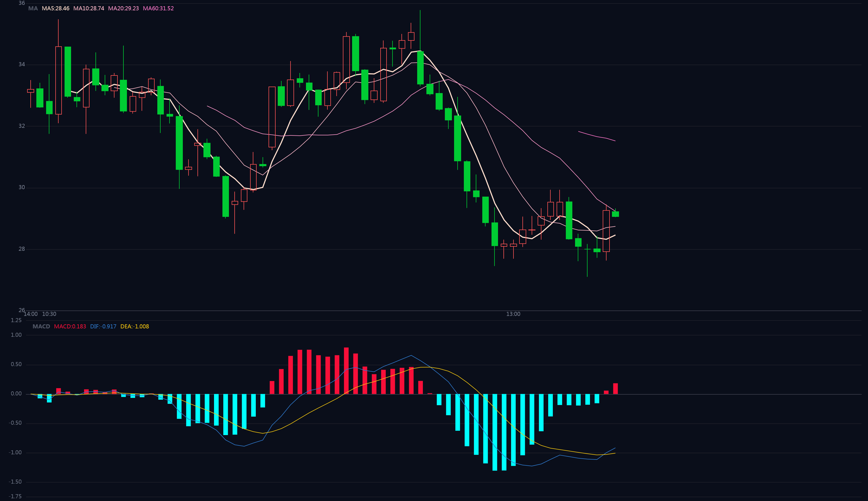The width and height of the screenshot is (868, 501).
Task: Click the positive 0.50 MACD axis label
Action: click(16, 364)
